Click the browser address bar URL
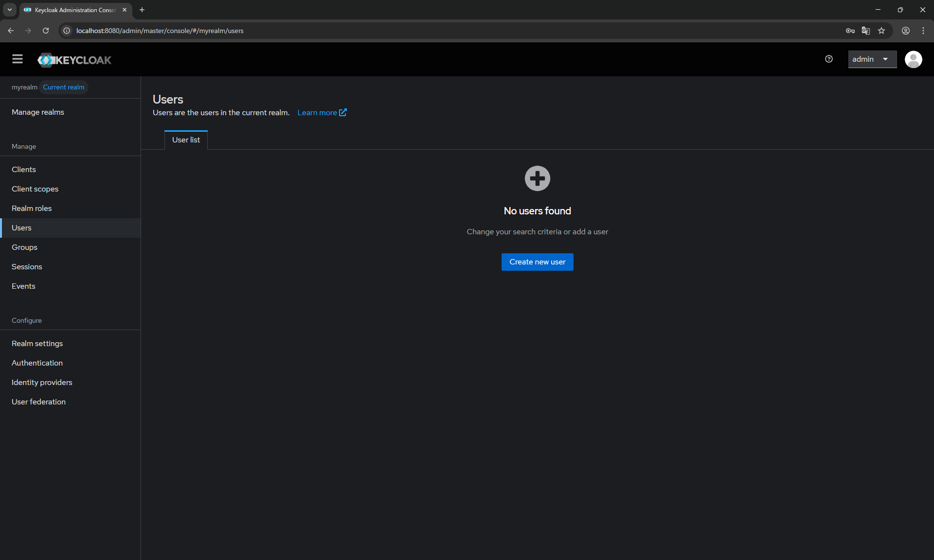 click(x=160, y=31)
